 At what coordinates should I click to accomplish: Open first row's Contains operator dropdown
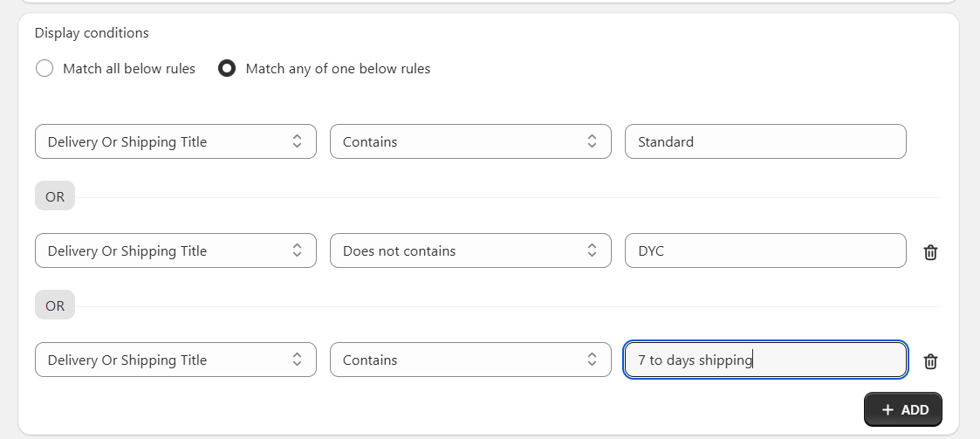[x=469, y=141]
